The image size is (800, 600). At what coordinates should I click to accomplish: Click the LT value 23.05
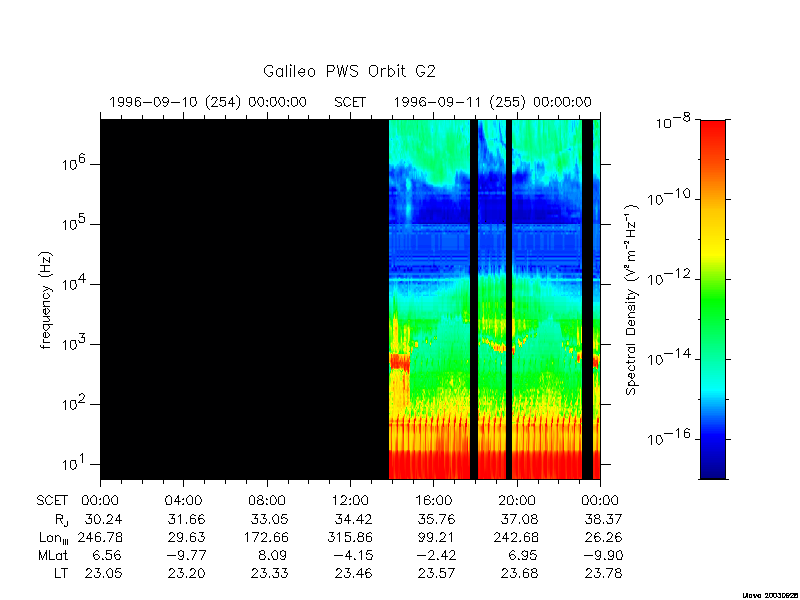(103, 573)
